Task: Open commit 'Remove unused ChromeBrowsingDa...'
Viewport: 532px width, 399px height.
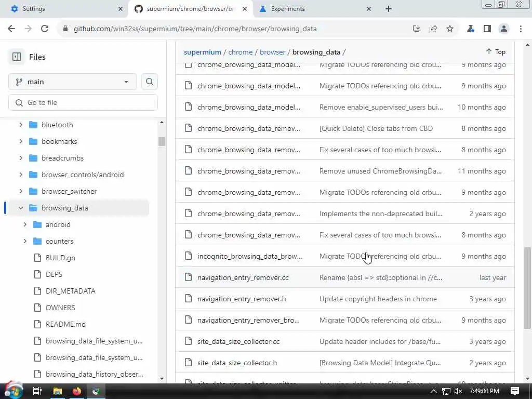Action: click(x=380, y=171)
